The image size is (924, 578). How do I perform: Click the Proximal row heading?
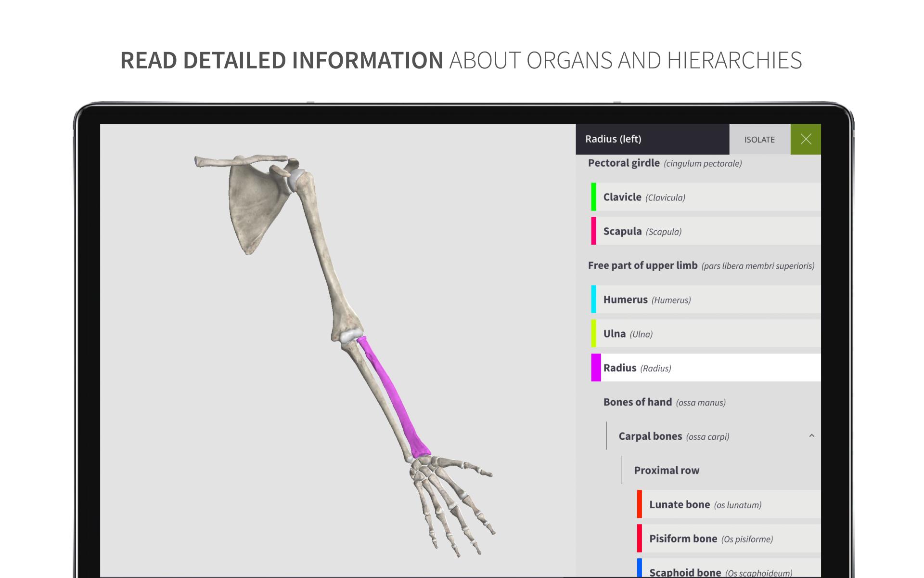(x=667, y=471)
